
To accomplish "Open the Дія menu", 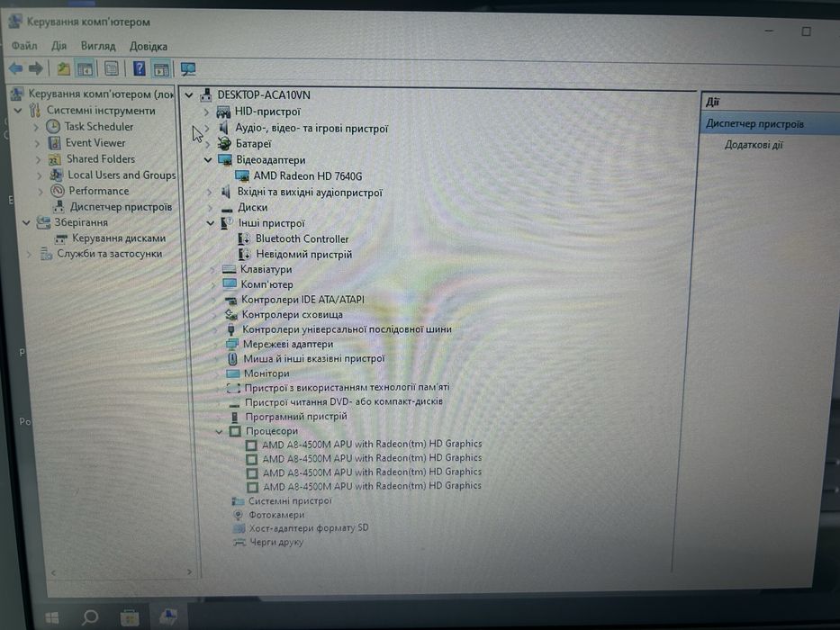I will tap(59, 46).
